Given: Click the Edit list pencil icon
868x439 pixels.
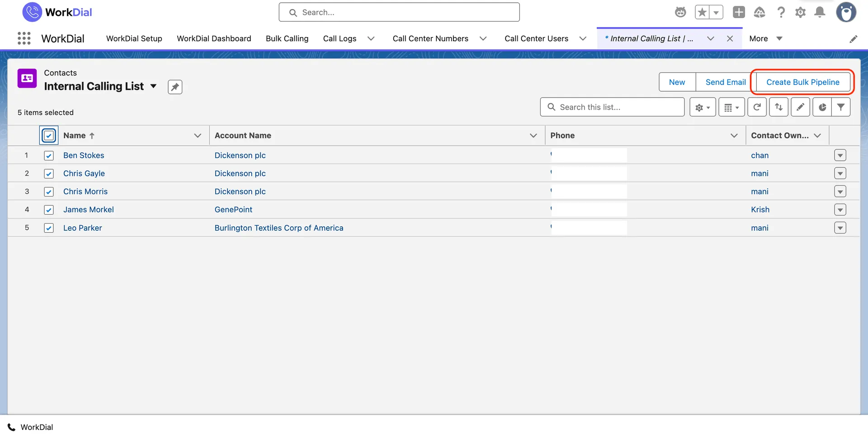Looking at the screenshot, I should click(800, 107).
